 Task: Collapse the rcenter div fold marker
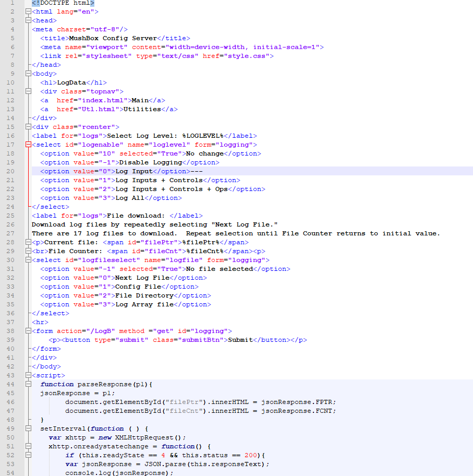[28, 127]
